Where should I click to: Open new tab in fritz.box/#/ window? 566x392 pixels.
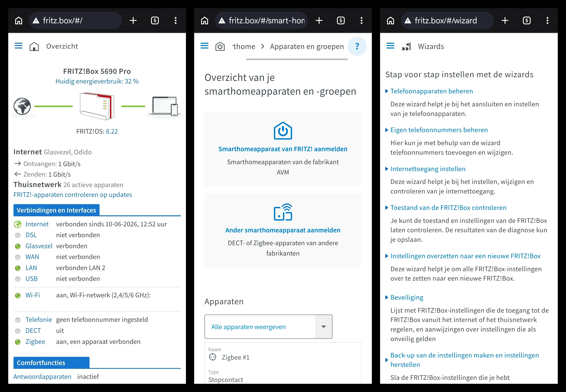click(x=133, y=21)
